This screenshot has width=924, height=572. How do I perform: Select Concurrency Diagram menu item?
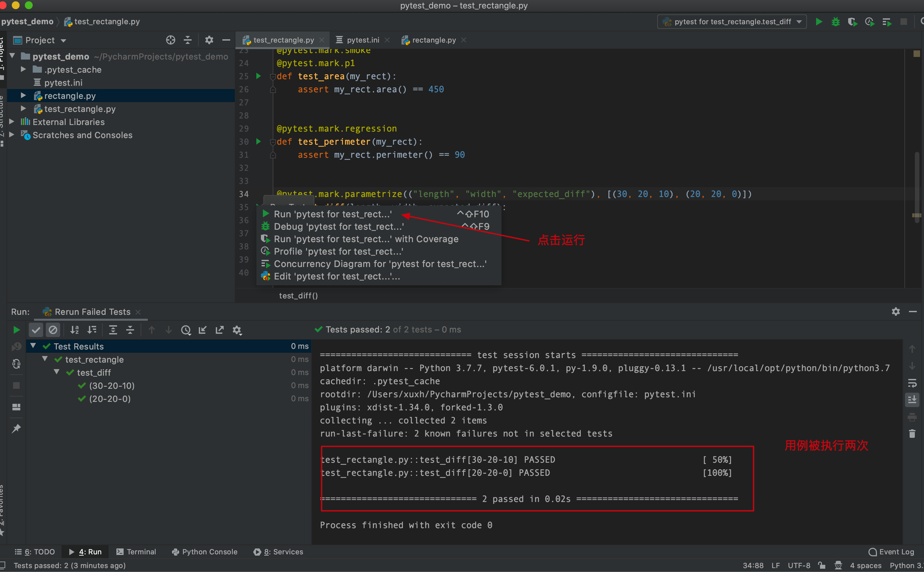(379, 264)
